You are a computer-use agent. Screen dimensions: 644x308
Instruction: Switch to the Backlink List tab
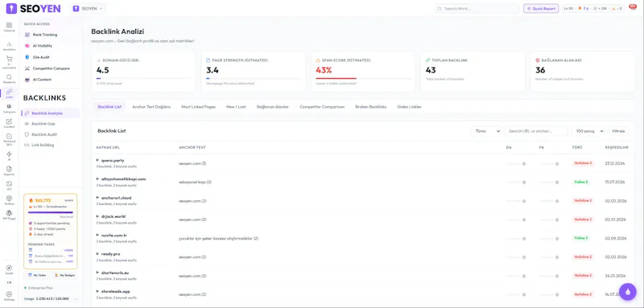click(x=109, y=107)
